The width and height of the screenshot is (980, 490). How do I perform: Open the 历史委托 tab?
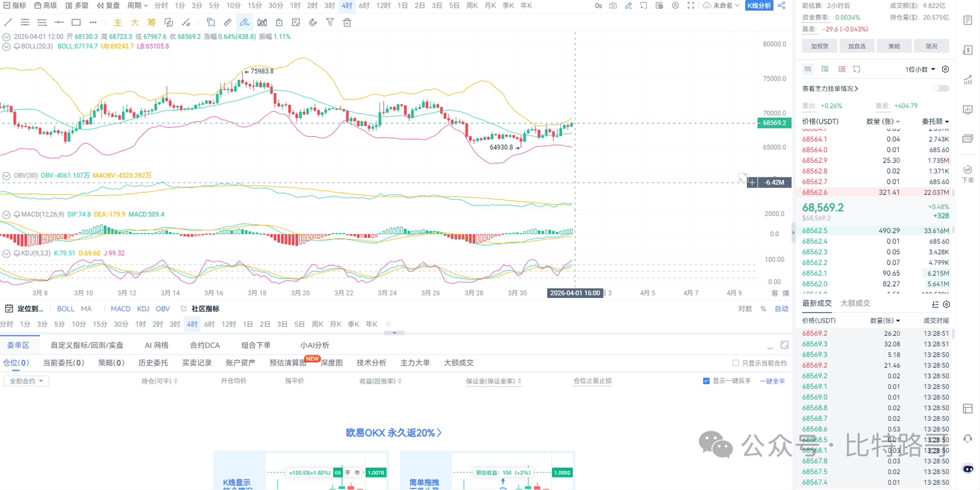tap(153, 363)
